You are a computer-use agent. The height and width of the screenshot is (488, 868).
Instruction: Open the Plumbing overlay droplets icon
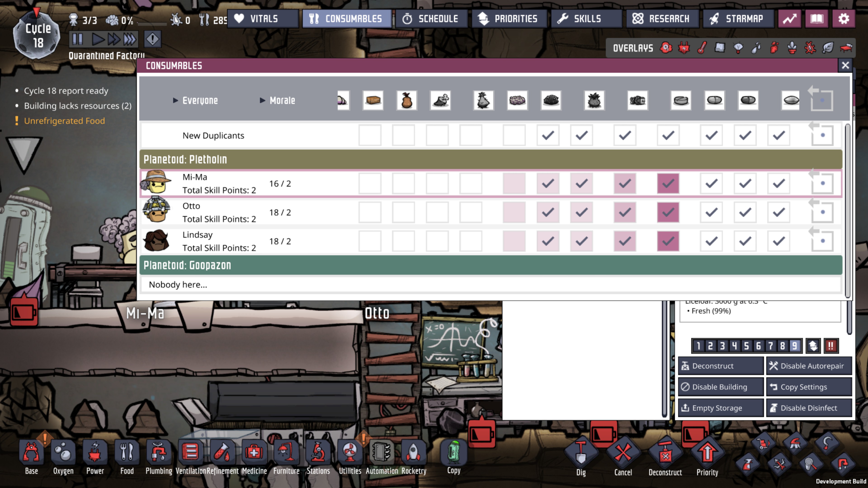point(756,48)
